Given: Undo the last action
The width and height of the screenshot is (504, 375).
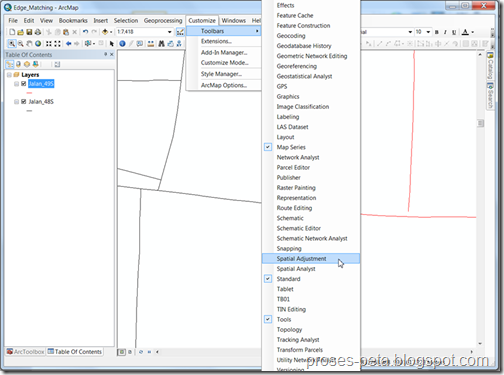Looking at the screenshot, I should [86, 32].
